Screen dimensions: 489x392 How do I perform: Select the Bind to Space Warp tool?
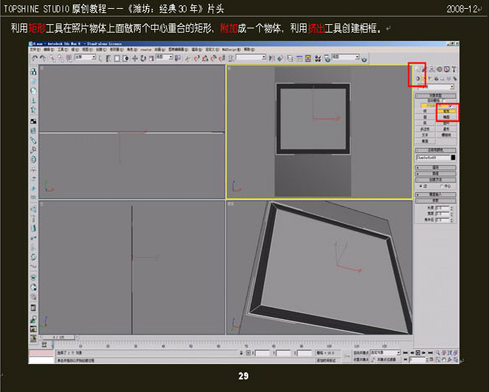click(x=68, y=58)
